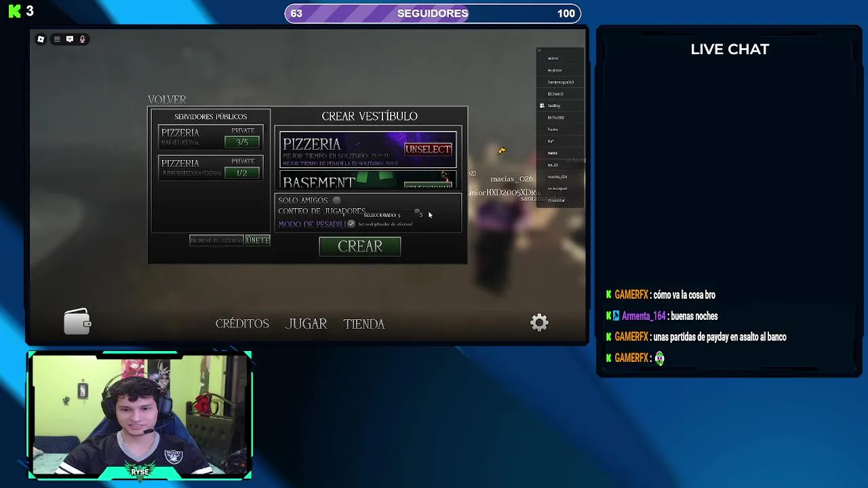The height and width of the screenshot is (488, 868).
Task: Click Armenta_164 username in live chat
Action: 644,316
